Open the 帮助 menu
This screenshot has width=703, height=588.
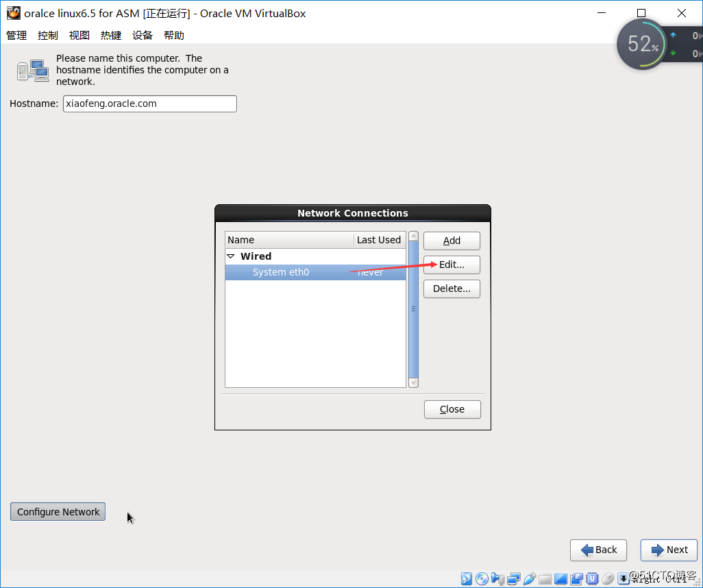[x=174, y=36]
